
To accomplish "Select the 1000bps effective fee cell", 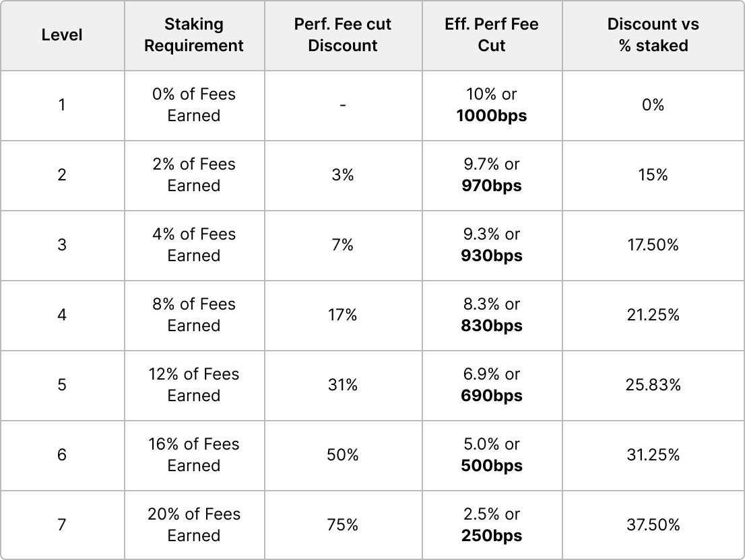I will point(492,105).
